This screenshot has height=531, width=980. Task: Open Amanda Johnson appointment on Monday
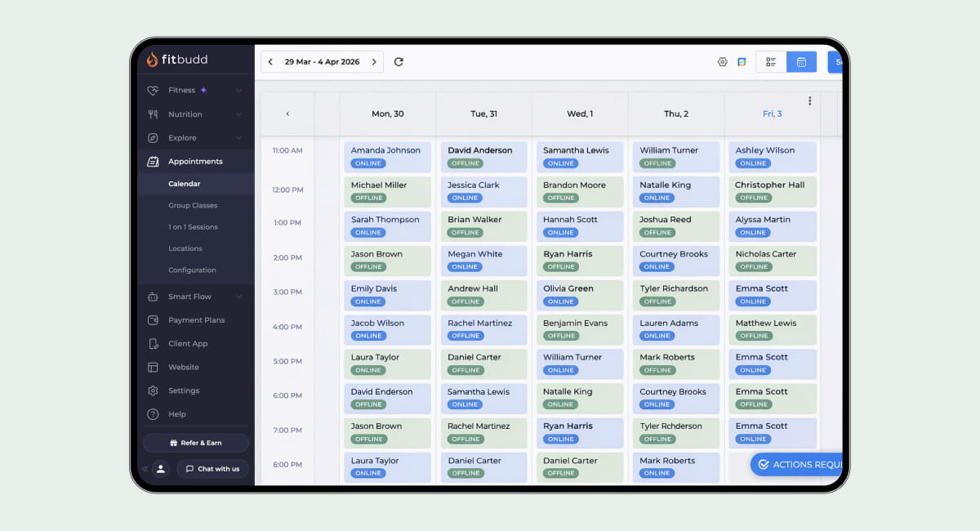tap(388, 157)
